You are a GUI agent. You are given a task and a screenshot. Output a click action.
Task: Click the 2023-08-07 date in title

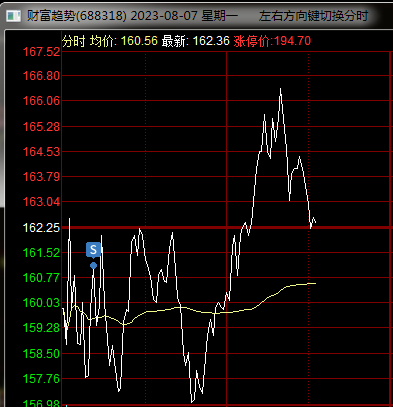164,16
